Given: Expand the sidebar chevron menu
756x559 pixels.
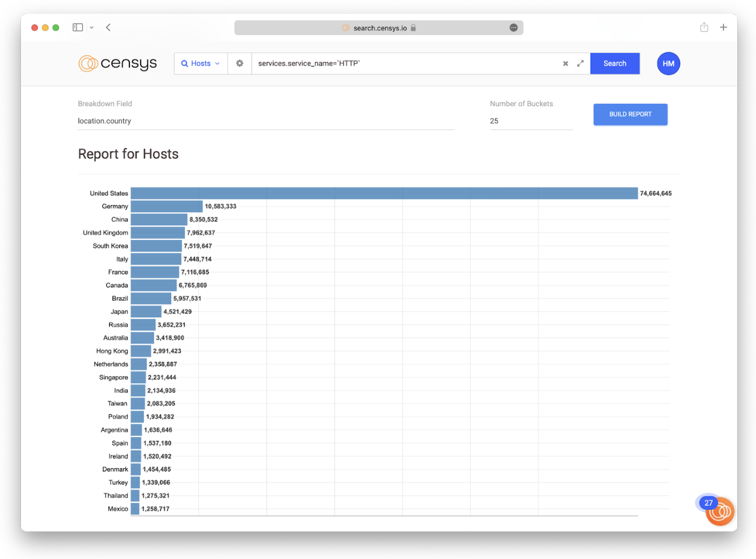Looking at the screenshot, I should pos(92,27).
